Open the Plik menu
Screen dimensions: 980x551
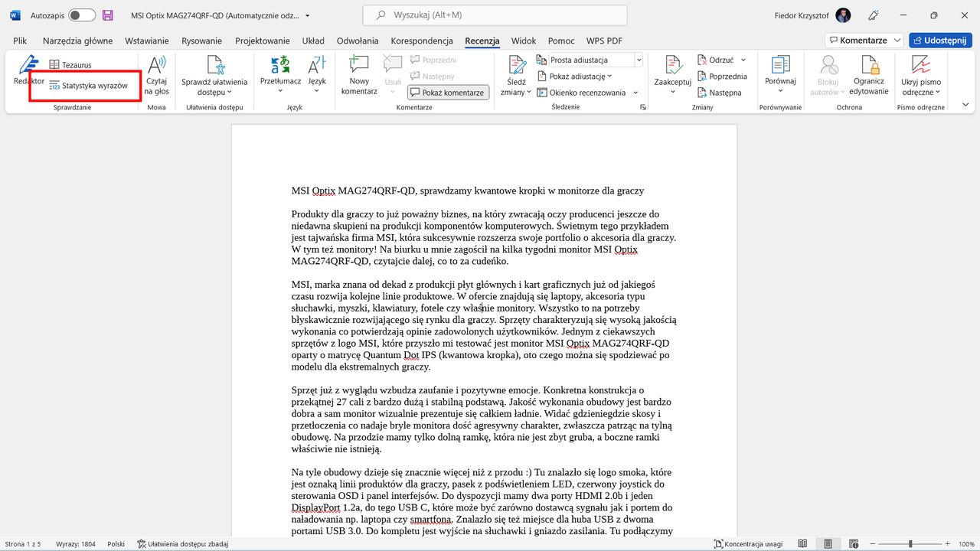(19, 41)
